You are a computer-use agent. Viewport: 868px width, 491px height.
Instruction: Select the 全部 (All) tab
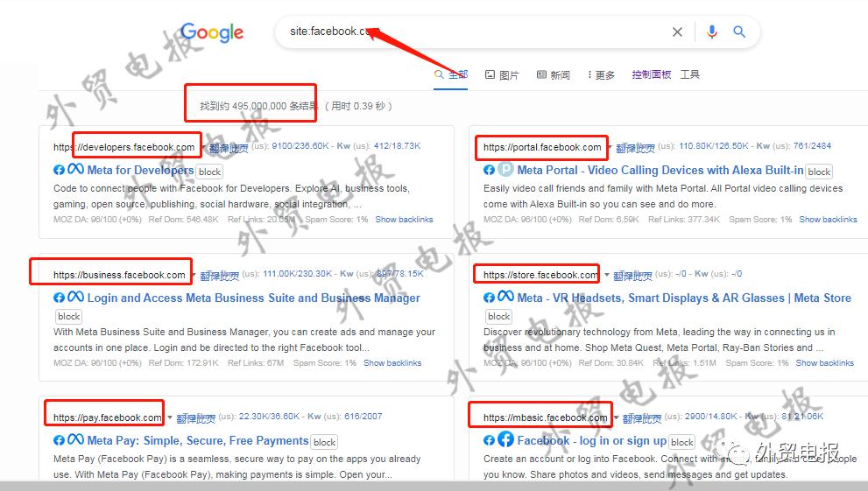451,74
